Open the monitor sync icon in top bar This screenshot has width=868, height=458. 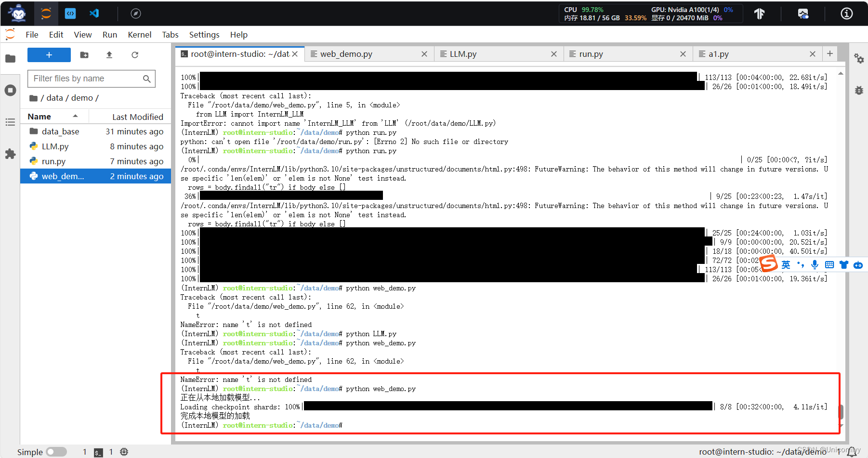[x=803, y=13]
